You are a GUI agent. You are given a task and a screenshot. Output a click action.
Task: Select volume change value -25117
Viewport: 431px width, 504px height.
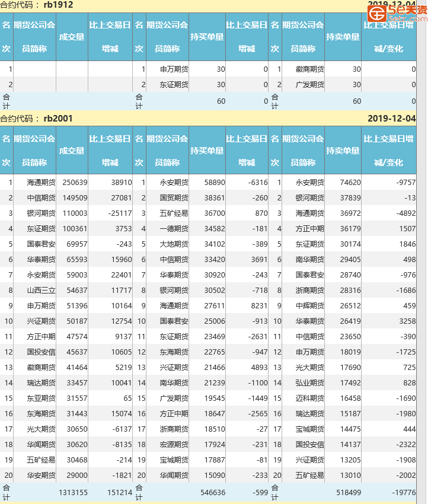(120, 213)
